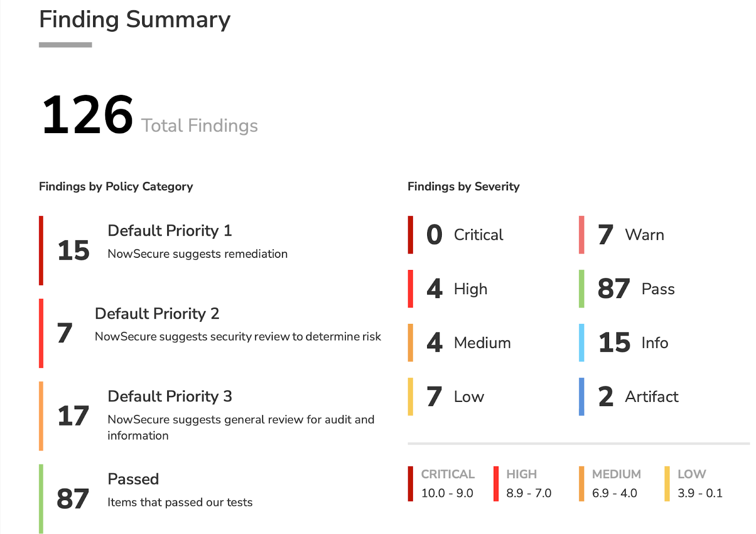Click the Critical severity label
This screenshot has width=756, height=534.
click(x=478, y=235)
